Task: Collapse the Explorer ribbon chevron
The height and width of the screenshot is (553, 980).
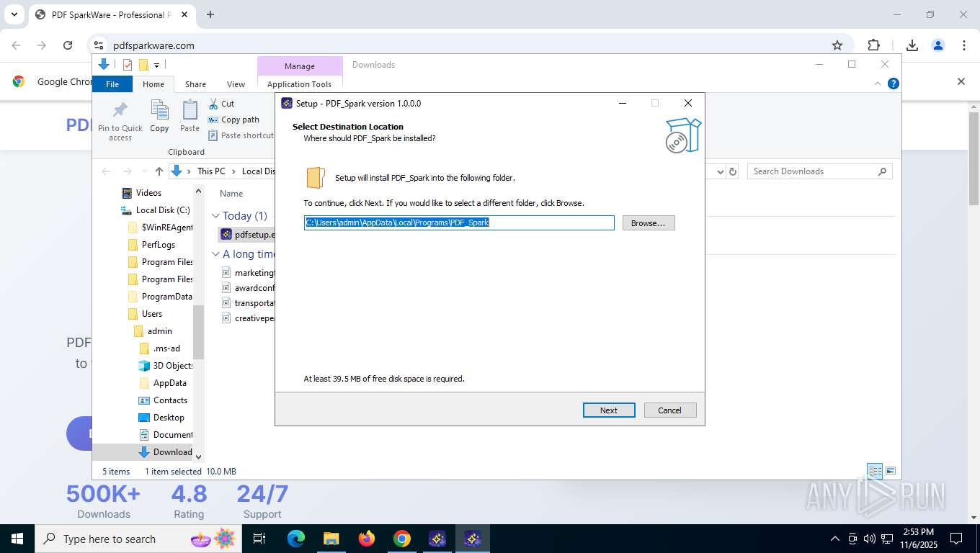Action: click(x=878, y=84)
